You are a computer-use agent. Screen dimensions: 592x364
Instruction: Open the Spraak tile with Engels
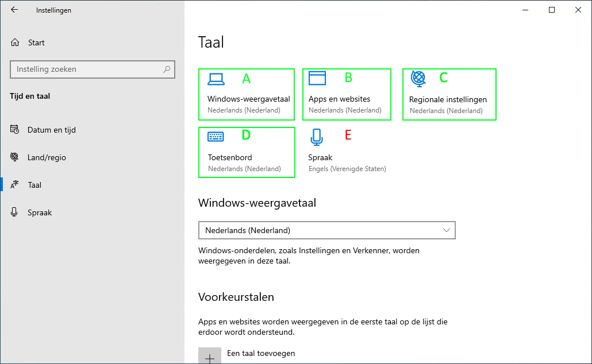(347, 152)
